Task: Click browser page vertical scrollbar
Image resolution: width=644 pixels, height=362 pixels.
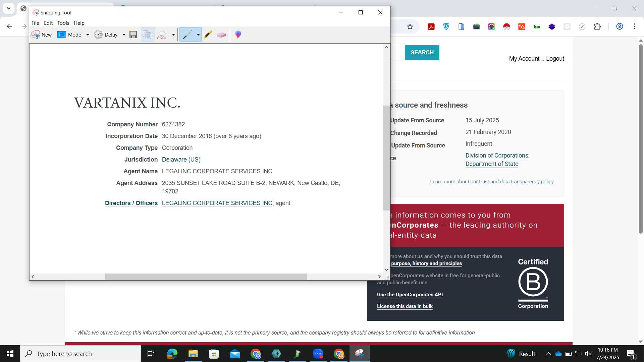Action: tap(641, 139)
